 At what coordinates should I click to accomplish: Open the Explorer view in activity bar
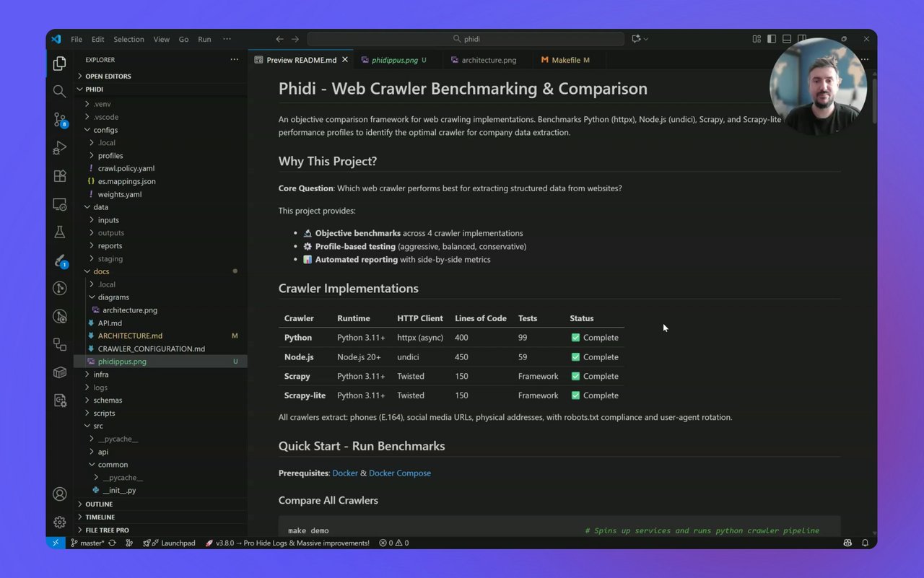60,64
